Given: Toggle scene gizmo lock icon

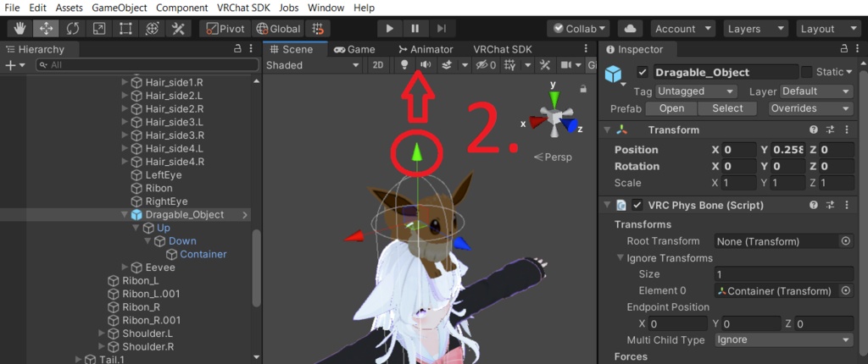Looking at the screenshot, I should pyautogui.click(x=583, y=88).
